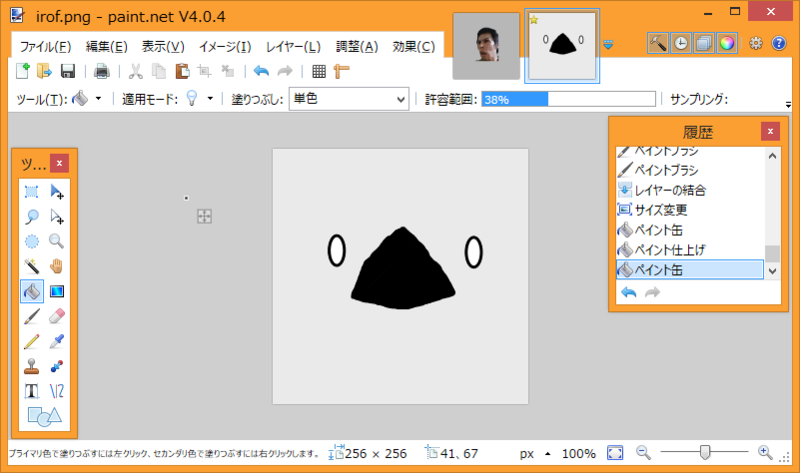Select the サイズ変更 history entry
Image resolution: width=800 pixels, height=473 pixels.
coord(690,210)
